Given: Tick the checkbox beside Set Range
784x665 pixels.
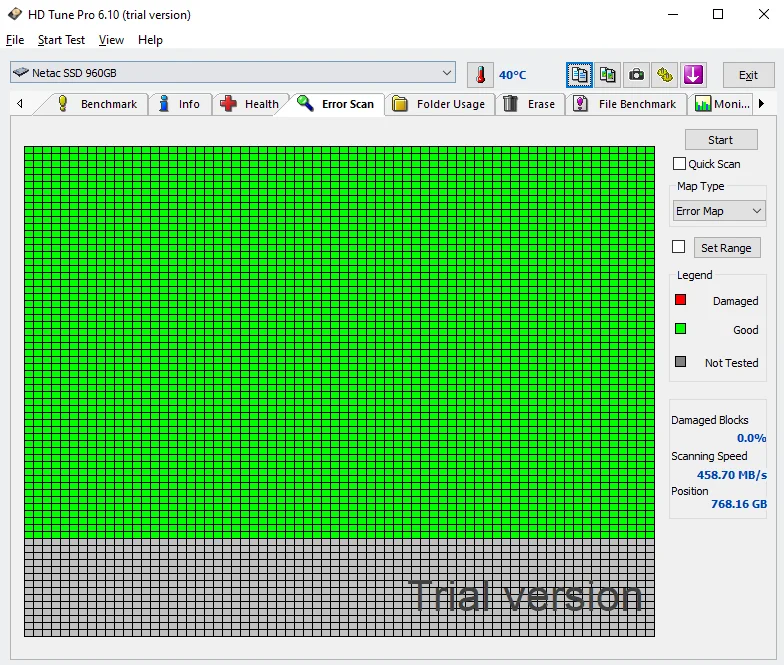Looking at the screenshot, I should [x=678, y=246].
